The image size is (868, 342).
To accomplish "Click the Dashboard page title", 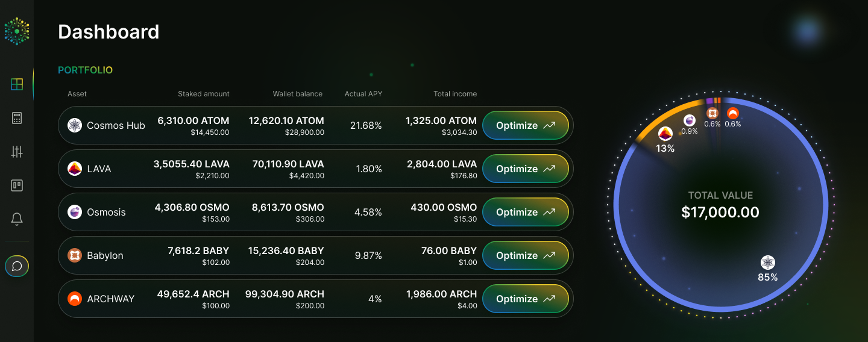I will [x=108, y=32].
